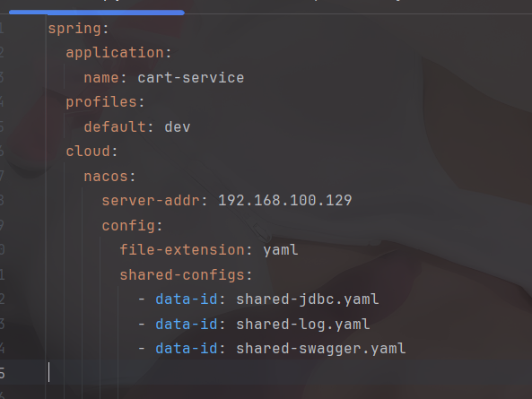This screenshot has width=532, height=399.
Task: Click the 'spring:' key on line 1
Action: tap(78, 29)
